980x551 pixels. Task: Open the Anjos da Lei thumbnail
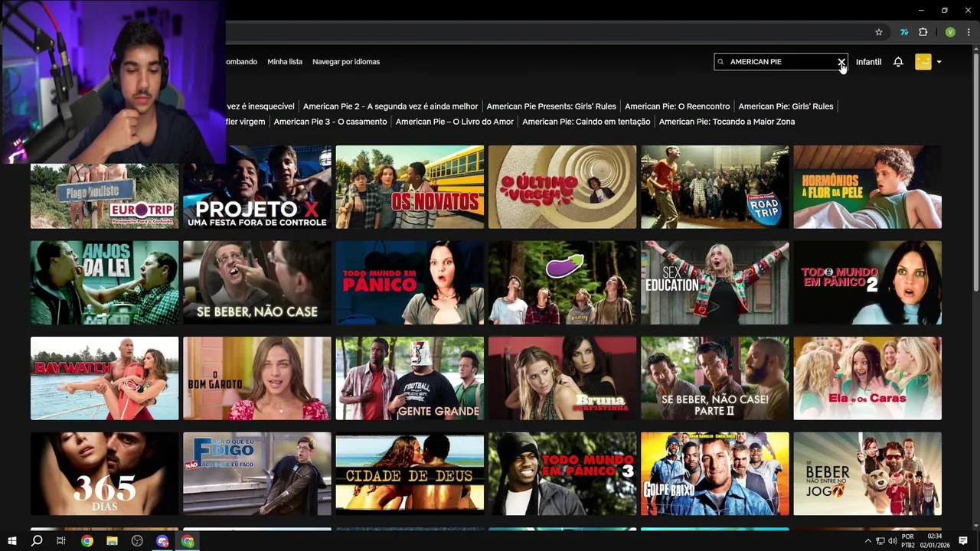pyautogui.click(x=104, y=282)
